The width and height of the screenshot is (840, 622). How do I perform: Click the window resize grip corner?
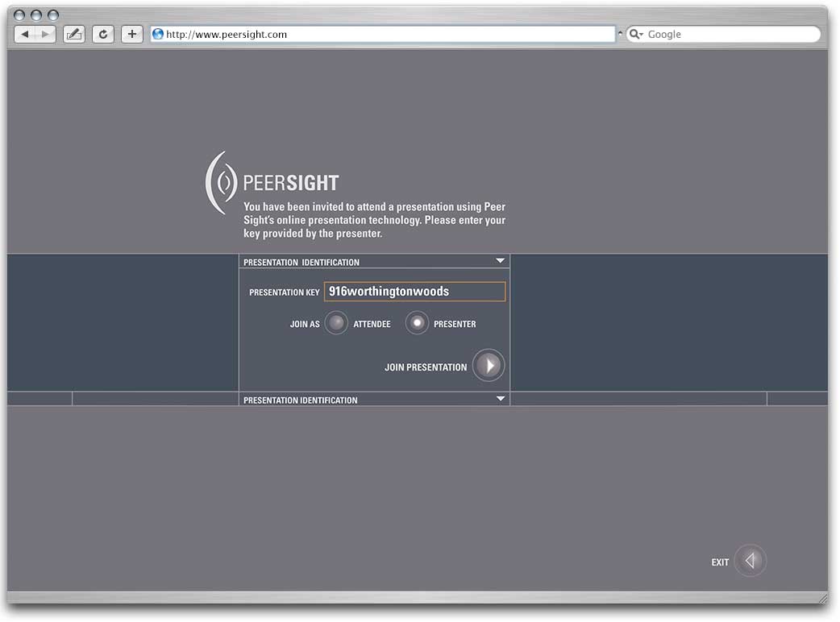click(x=823, y=598)
